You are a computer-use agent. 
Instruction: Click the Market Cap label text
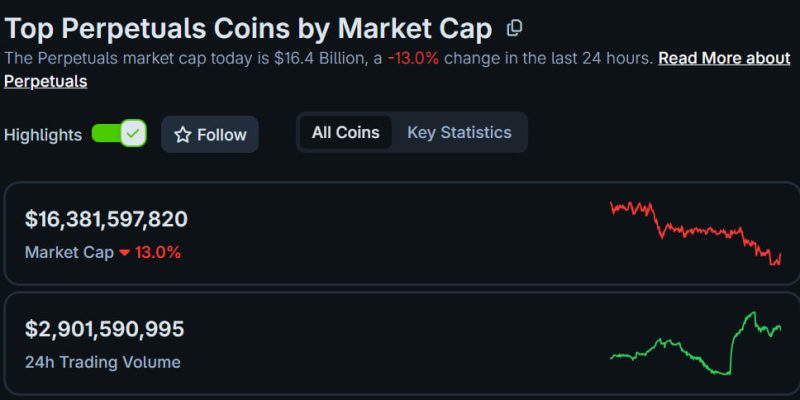[69, 253]
